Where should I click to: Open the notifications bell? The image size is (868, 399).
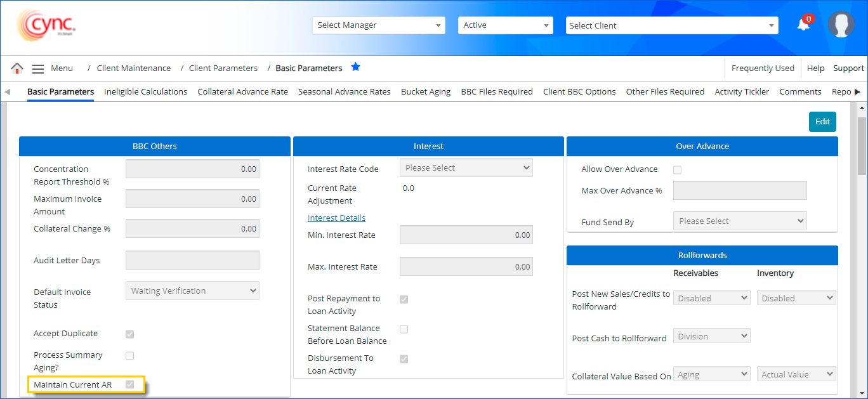coord(803,25)
